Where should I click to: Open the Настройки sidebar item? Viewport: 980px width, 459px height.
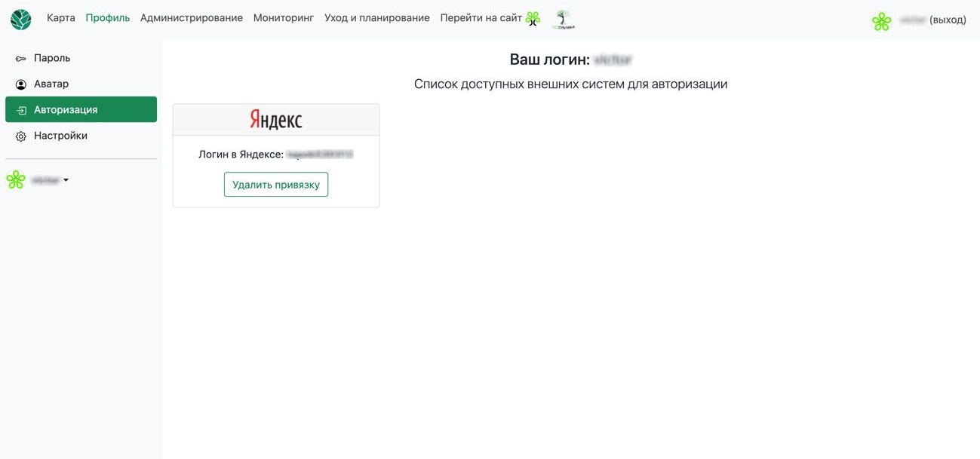(81, 136)
